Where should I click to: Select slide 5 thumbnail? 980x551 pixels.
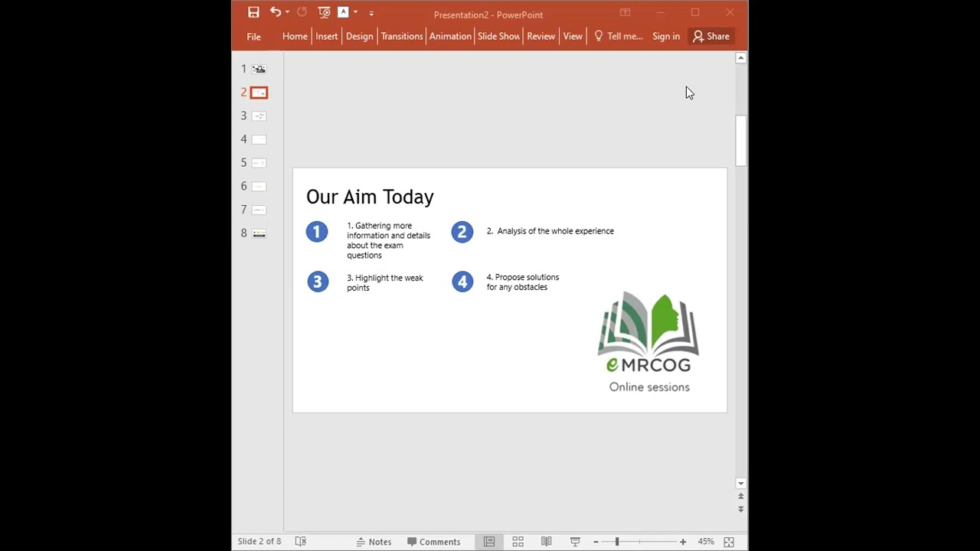259,163
